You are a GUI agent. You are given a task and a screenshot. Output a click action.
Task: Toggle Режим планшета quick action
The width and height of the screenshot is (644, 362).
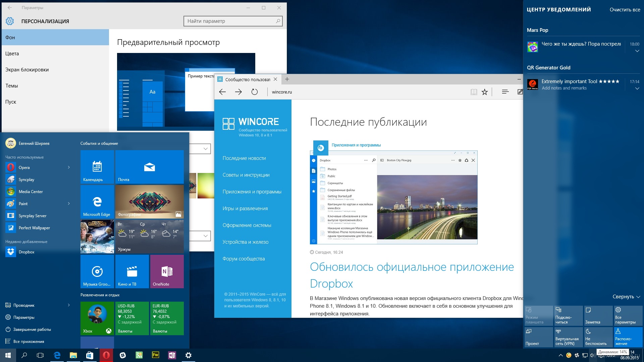[539, 315]
